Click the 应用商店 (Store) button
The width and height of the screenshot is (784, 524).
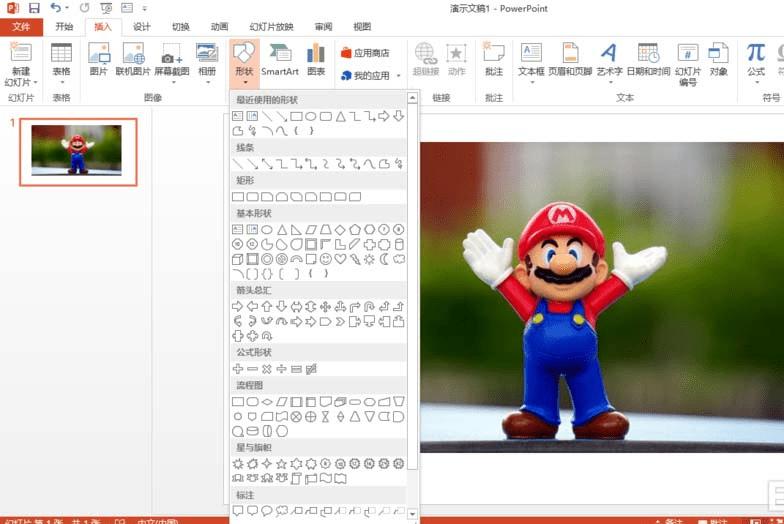coord(365,53)
